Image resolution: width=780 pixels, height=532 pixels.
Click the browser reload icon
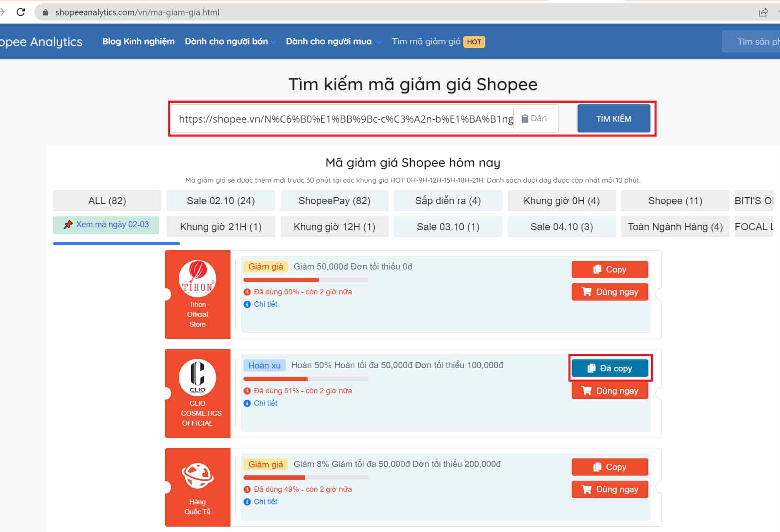tap(21, 12)
